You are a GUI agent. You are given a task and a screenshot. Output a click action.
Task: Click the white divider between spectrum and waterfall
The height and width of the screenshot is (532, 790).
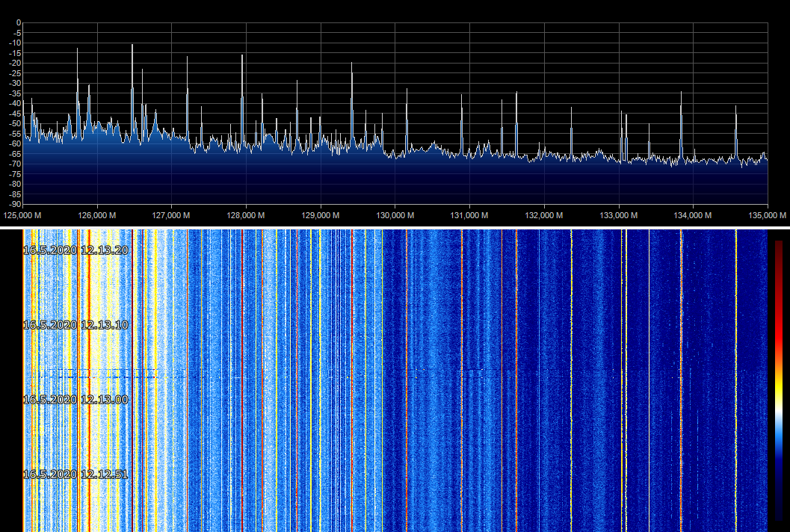[x=395, y=226]
